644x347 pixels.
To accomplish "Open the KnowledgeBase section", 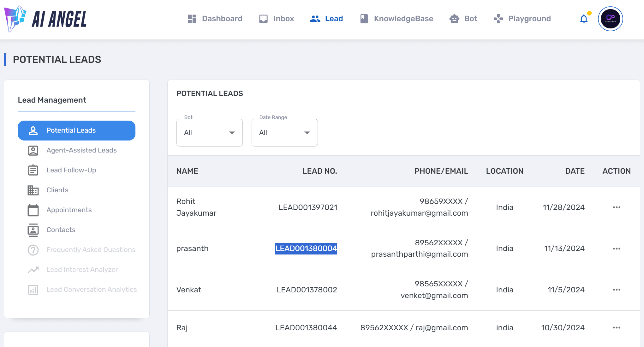I will [396, 19].
